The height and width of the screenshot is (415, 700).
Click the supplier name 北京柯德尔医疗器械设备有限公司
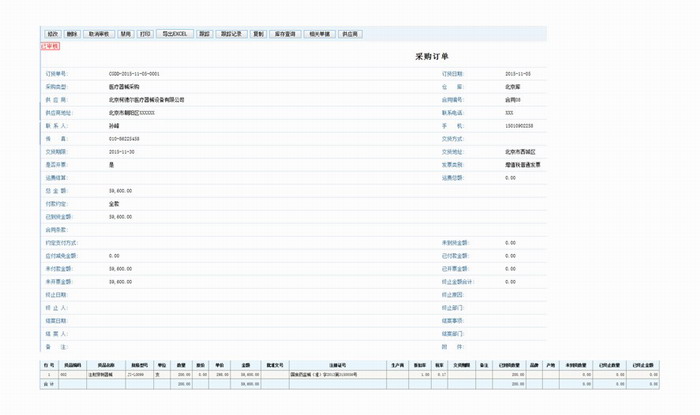click(146, 100)
